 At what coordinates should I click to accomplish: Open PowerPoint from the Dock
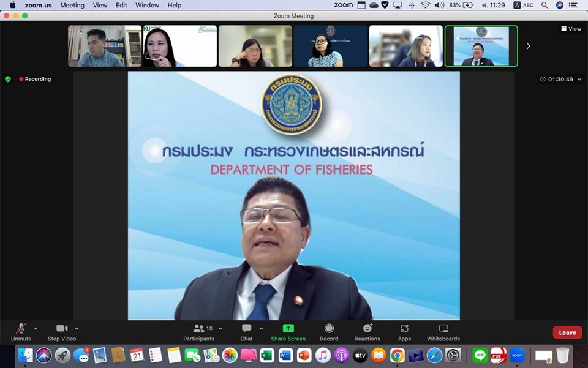pos(304,355)
